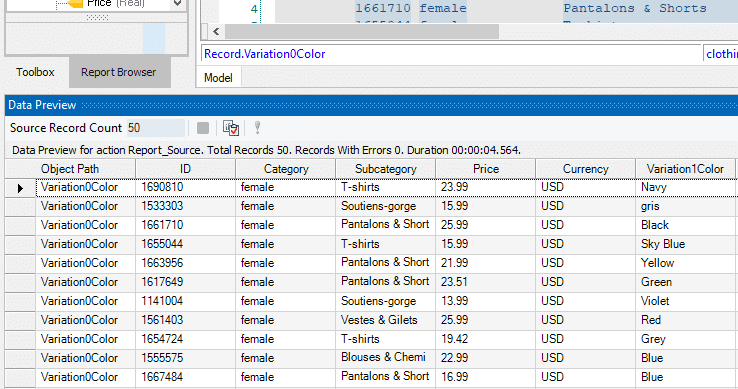
Task: Click the verify data preview icon
Action: (x=231, y=128)
